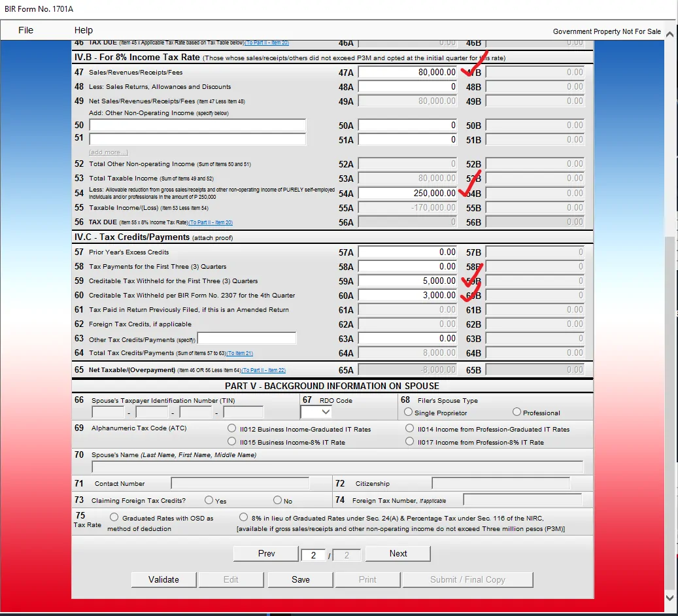Screen dimensions: 678x616
Task: Click the 57A Prior Year's Excess Credits field
Action: point(407,252)
